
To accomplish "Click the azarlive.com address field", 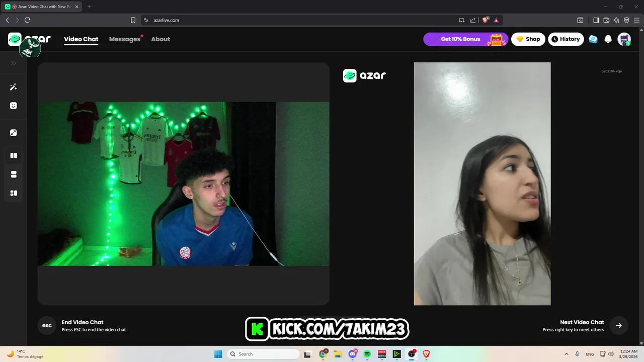I will [x=302, y=20].
